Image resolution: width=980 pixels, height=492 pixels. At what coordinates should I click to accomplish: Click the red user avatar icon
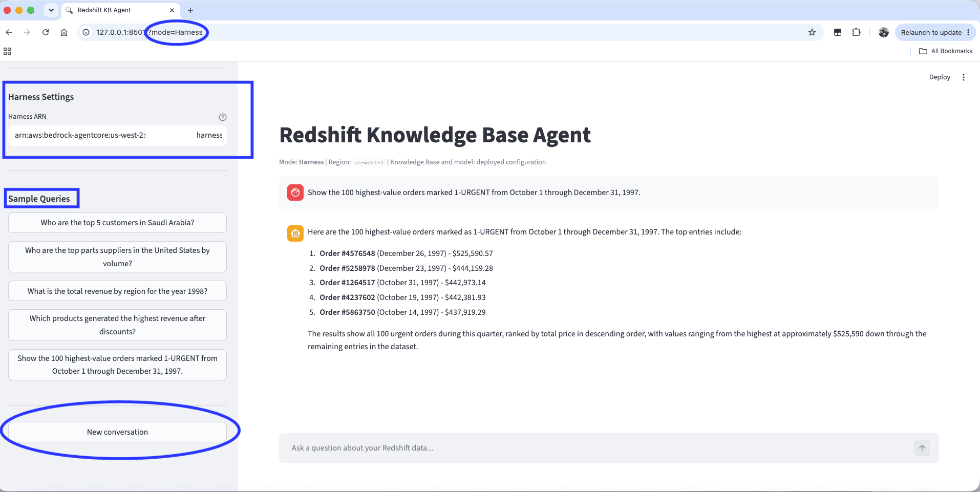click(295, 192)
